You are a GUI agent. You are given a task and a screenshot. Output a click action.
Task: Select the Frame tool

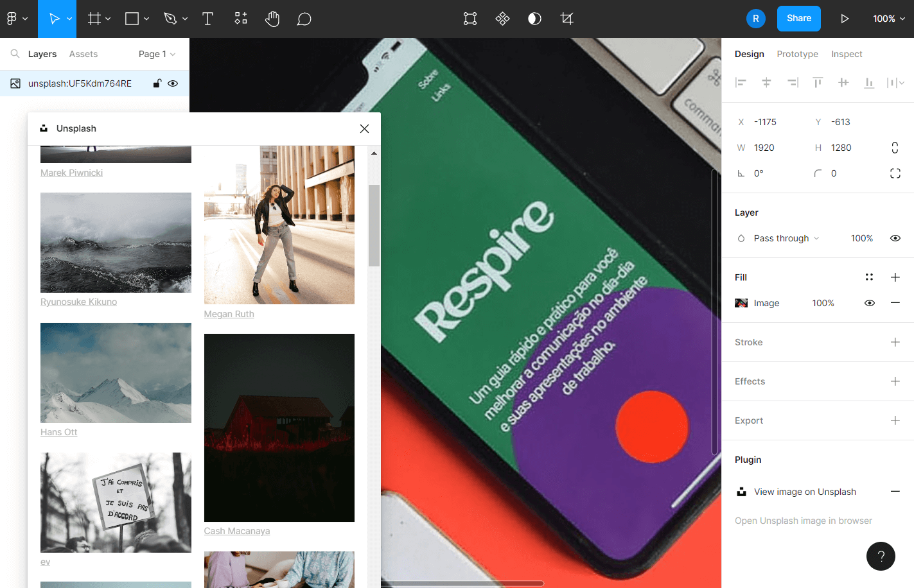(94, 19)
